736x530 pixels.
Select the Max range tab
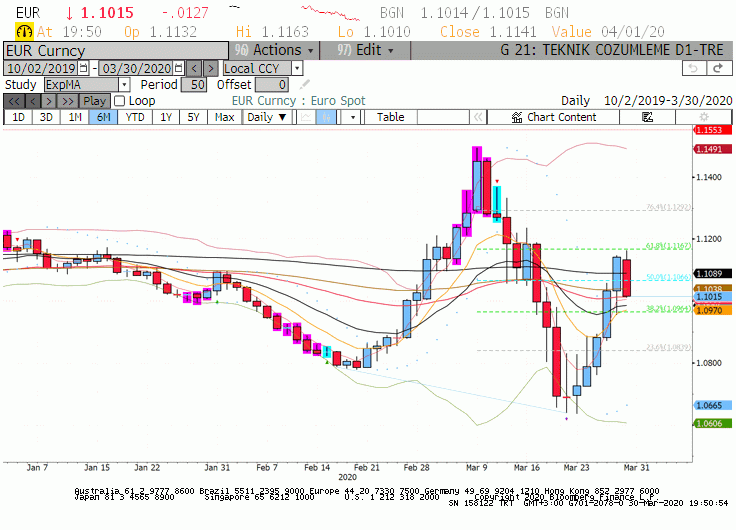tap(224, 117)
